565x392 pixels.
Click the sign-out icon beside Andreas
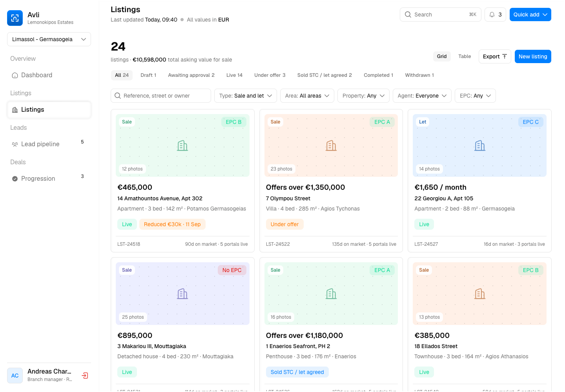coord(85,376)
